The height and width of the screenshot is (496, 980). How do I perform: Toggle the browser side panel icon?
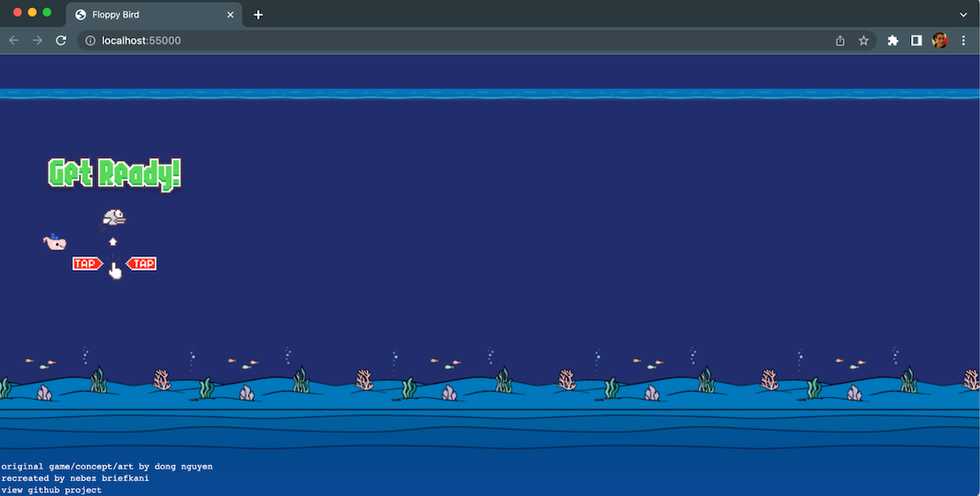(916, 41)
